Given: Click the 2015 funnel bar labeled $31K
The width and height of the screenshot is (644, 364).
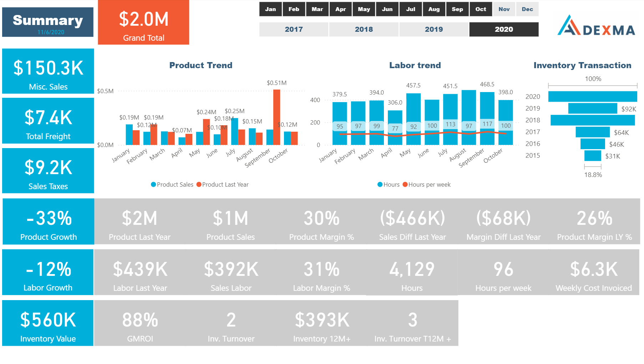Looking at the screenshot, I should point(593,156).
